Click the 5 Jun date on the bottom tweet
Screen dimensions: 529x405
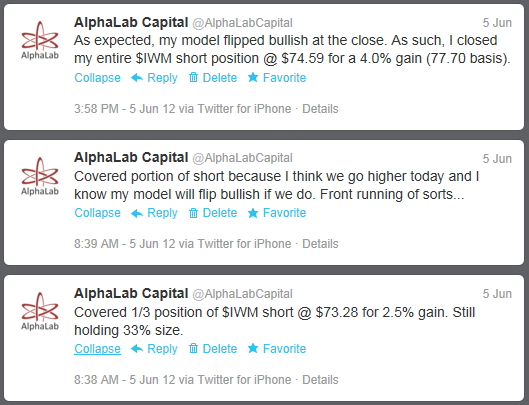pyautogui.click(x=497, y=294)
